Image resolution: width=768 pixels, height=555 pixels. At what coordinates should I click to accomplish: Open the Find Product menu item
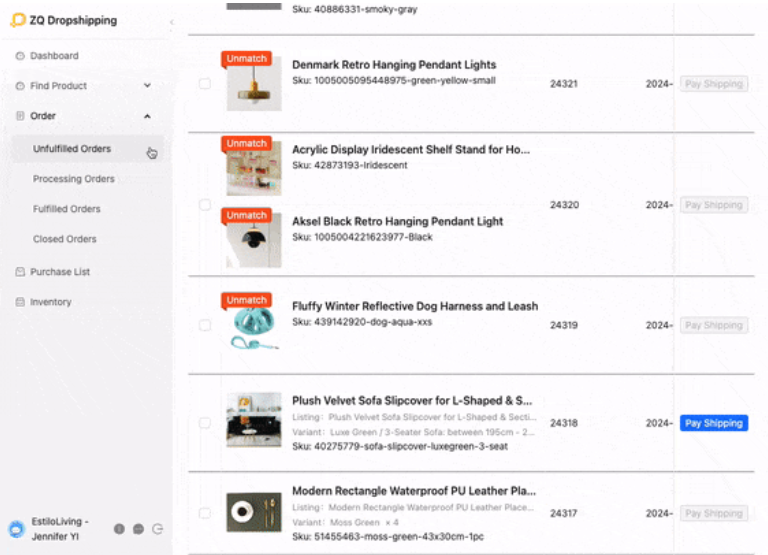click(58, 86)
